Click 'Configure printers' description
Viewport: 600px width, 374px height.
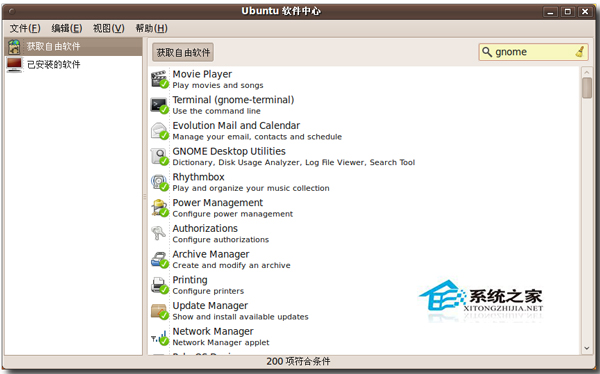click(x=208, y=291)
